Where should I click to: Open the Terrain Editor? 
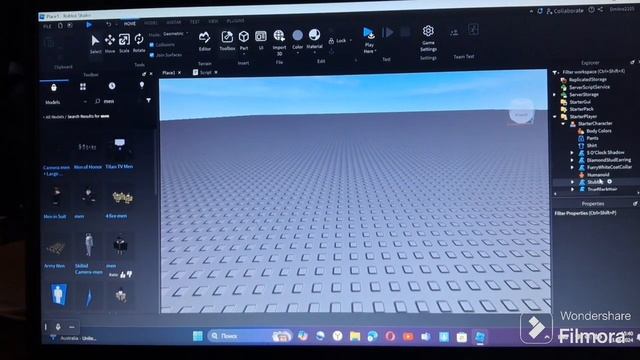[x=204, y=38]
